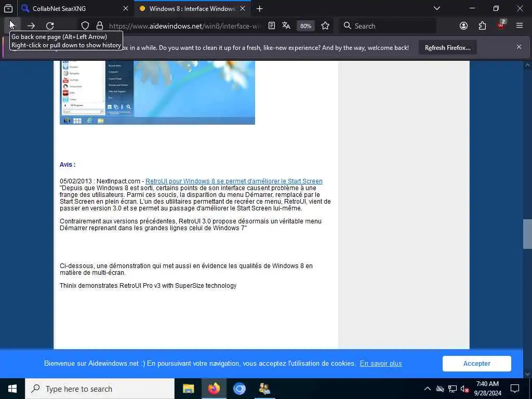The image size is (532, 399).
Task: Click the muted volume tray icon
Action: click(x=464, y=389)
